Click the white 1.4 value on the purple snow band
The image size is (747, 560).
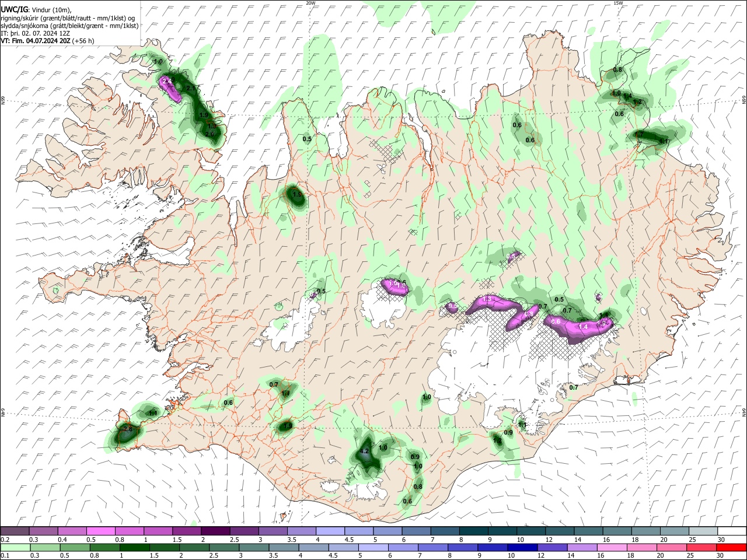coord(583,327)
